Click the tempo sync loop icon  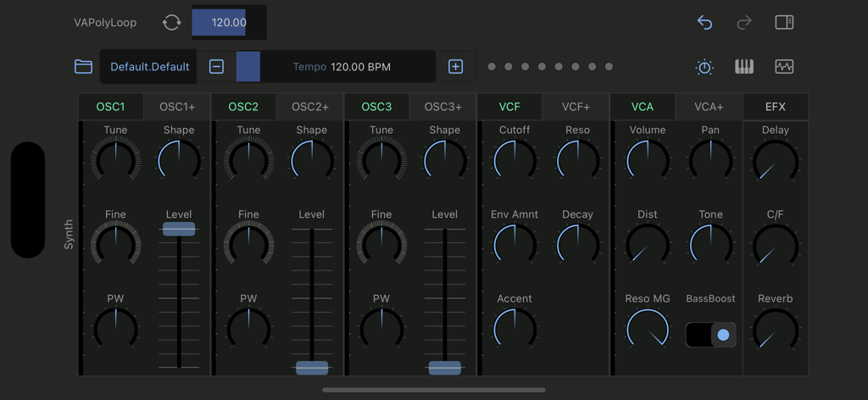coord(171,23)
